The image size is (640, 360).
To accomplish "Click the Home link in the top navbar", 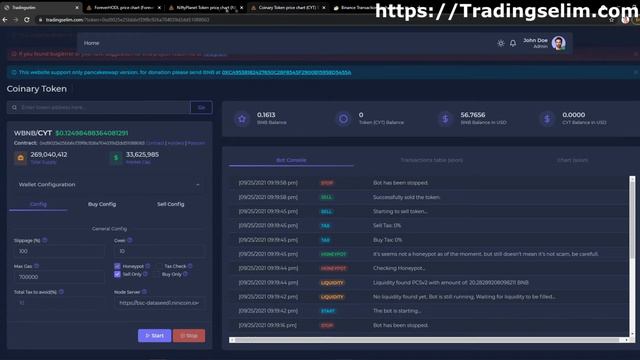I will pos(91,43).
